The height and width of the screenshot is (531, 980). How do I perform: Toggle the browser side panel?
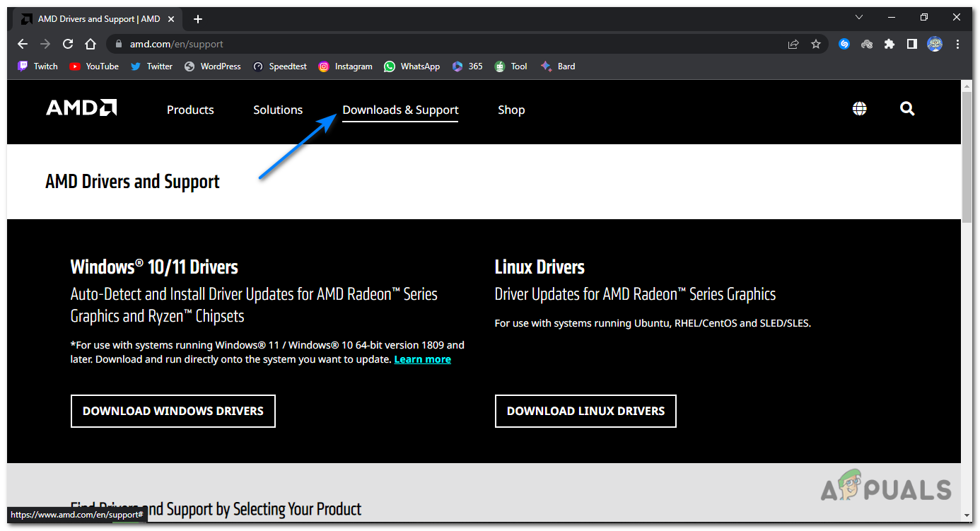(x=912, y=44)
